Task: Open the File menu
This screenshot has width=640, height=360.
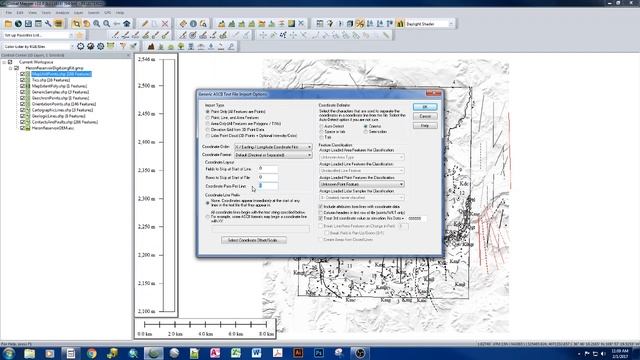Action: pos(9,13)
